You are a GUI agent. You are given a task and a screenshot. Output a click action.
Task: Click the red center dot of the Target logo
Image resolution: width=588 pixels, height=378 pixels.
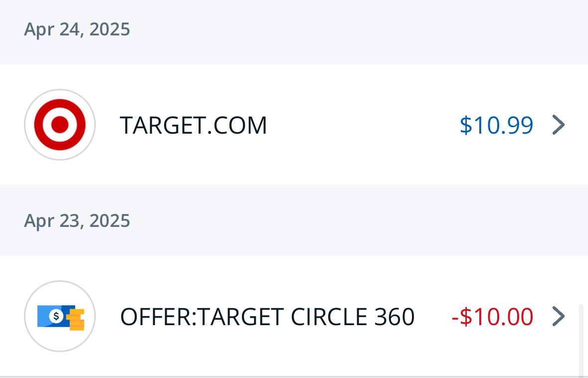point(60,125)
